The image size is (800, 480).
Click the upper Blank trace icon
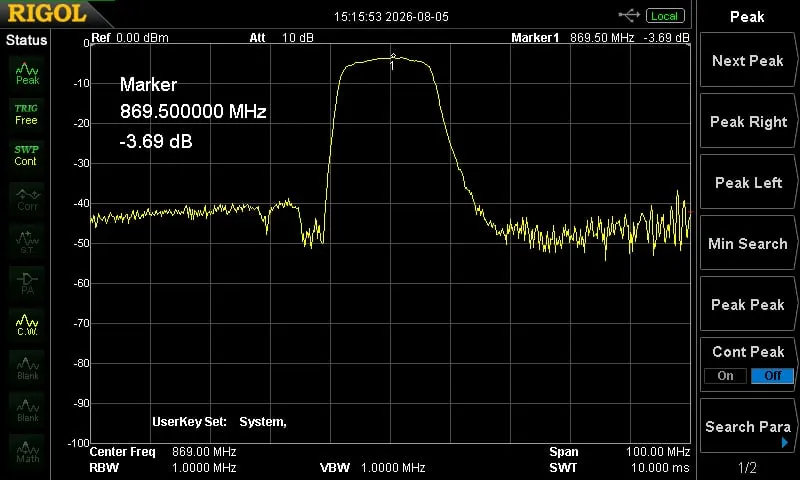pos(27,368)
